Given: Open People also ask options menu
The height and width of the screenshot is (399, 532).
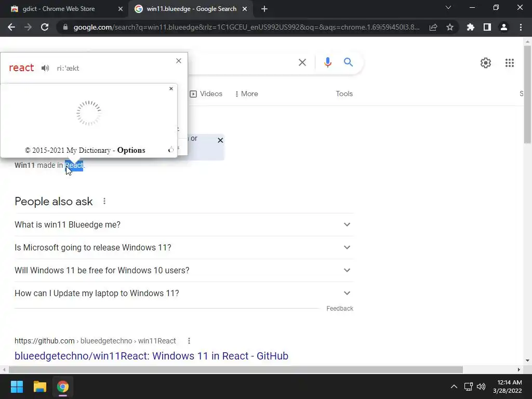Looking at the screenshot, I should click(104, 201).
